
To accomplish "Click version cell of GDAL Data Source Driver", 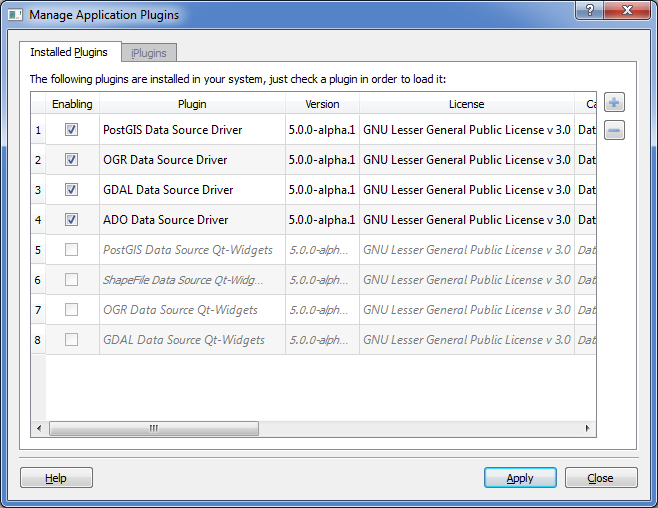I will (x=322, y=190).
